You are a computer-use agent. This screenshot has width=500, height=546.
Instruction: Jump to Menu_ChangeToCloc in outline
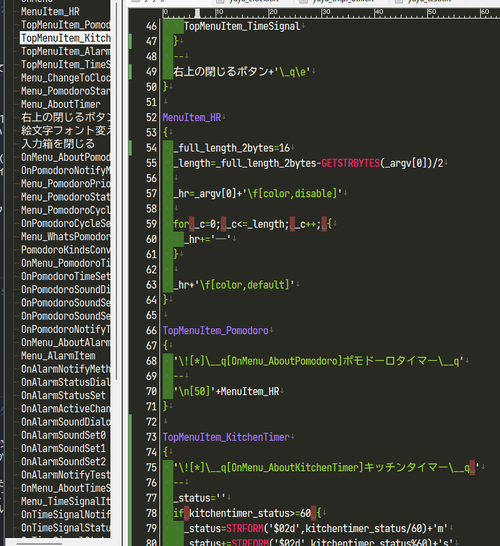tap(65, 78)
